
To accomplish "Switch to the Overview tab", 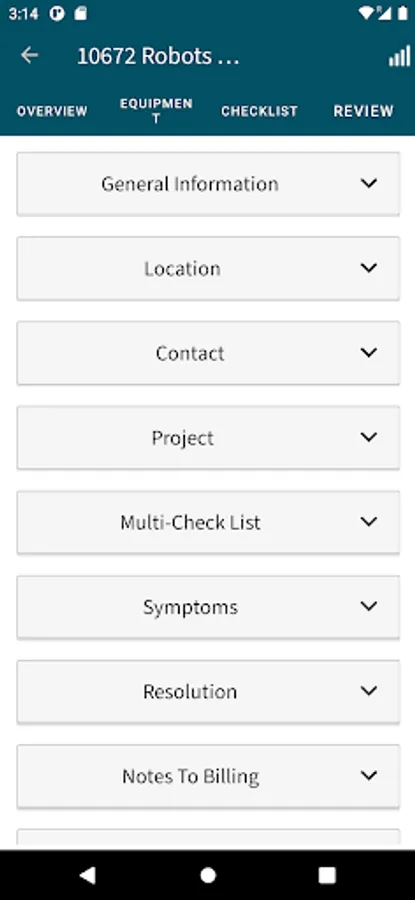I will click(x=52, y=111).
